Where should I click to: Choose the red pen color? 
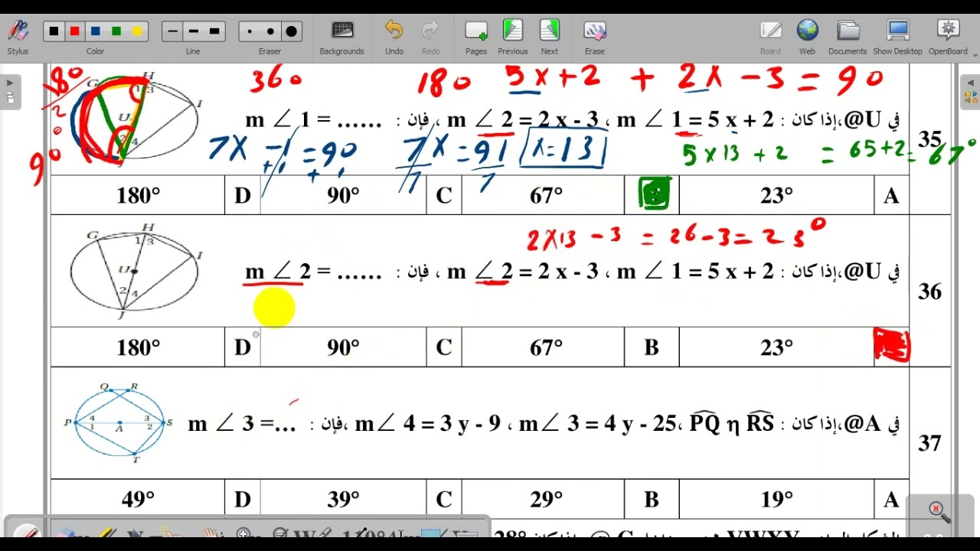click(74, 31)
